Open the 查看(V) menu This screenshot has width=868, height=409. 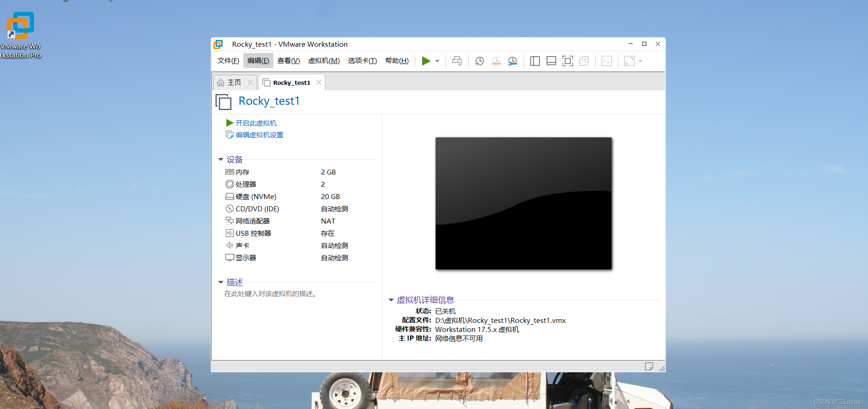point(288,61)
